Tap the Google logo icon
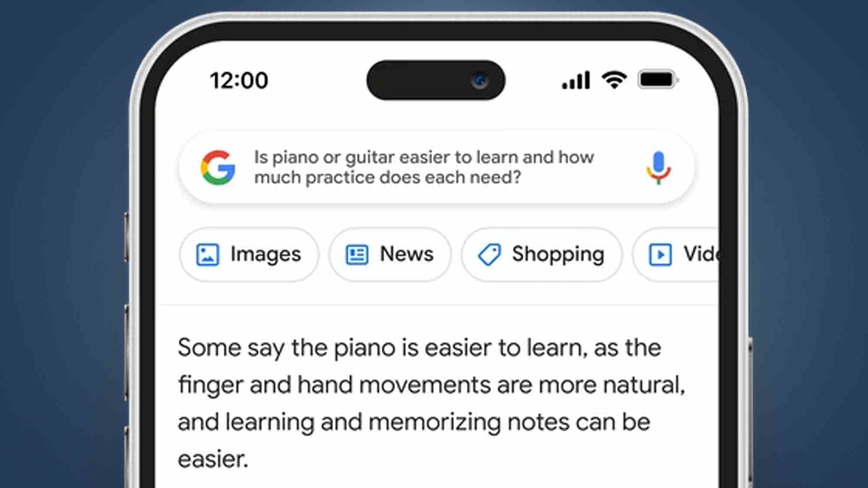 click(217, 167)
